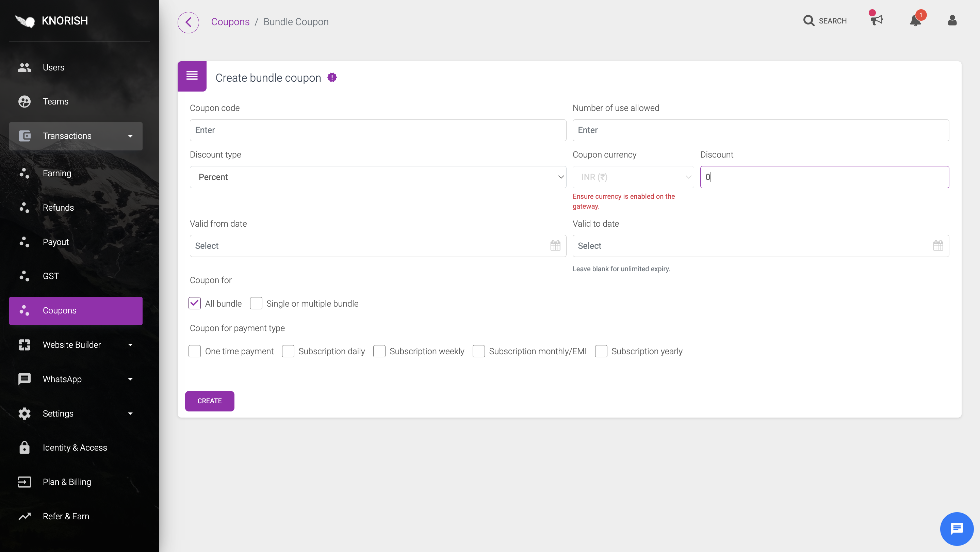Check One time payment option

click(194, 351)
